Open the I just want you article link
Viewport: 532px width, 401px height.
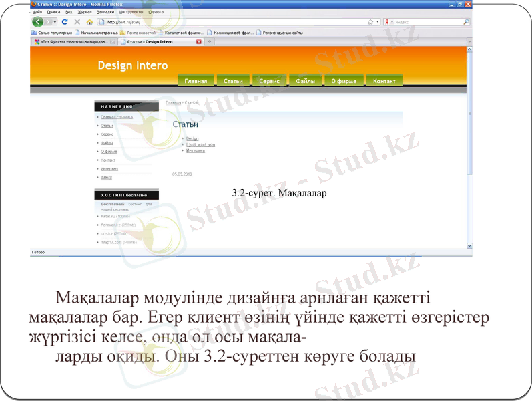point(200,144)
